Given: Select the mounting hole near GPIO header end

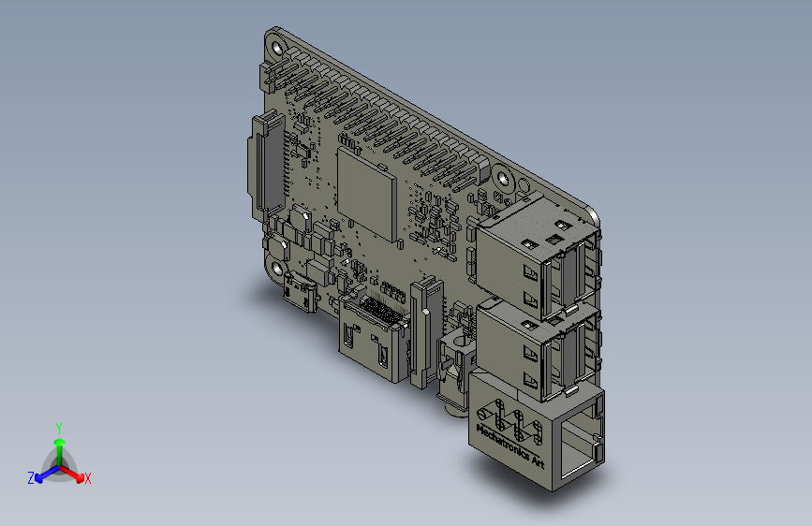Looking at the screenshot, I should click(503, 179).
